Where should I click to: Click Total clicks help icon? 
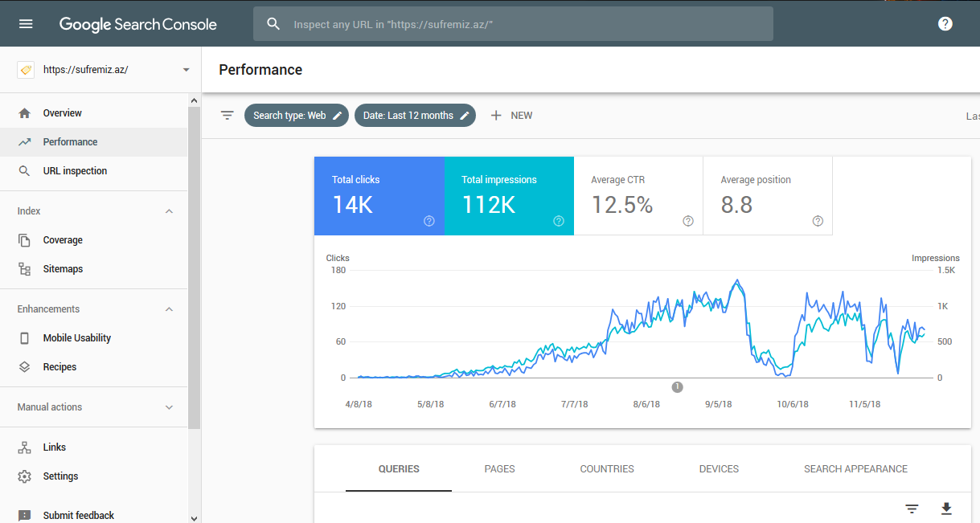[x=429, y=221]
